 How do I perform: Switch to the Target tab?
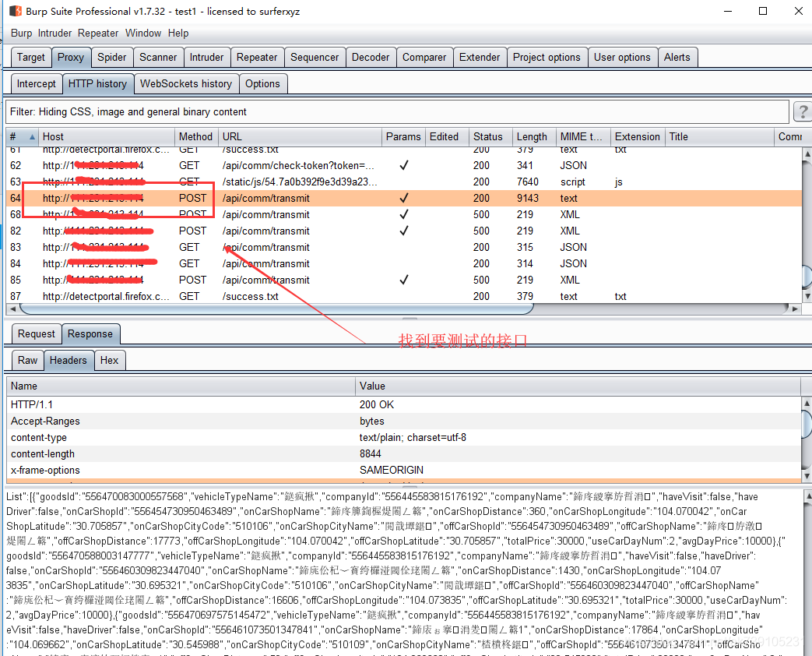point(30,57)
